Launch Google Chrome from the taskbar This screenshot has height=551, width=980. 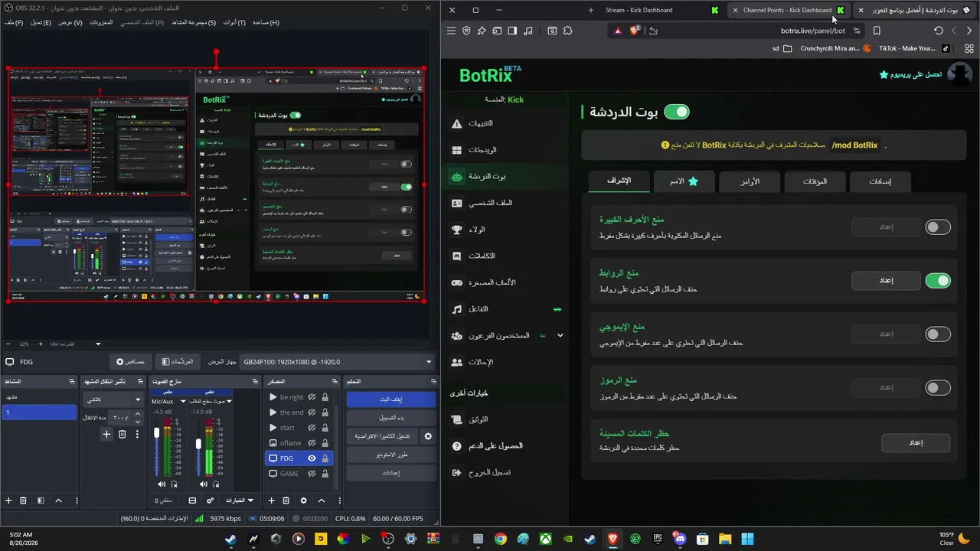[500, 539]
